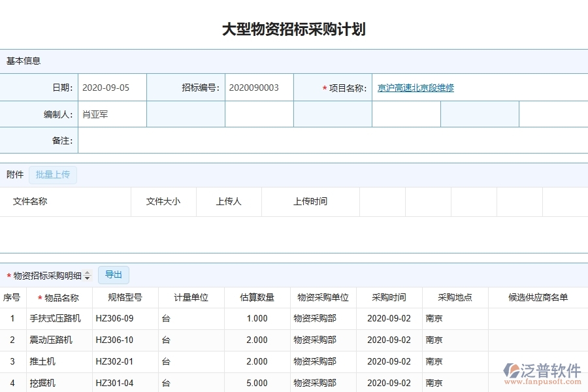The width and height of the screenshot is (588, 392).
Task: Click the 批量上传 batch upload button
Action: (x=53, y=174)
